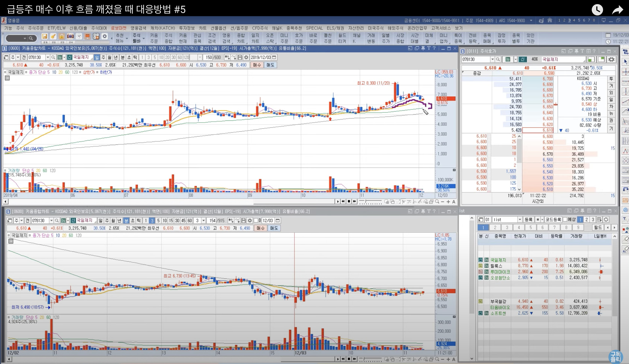
Task: Click magnifier search icon in order book panel
Action: point(498,59)
